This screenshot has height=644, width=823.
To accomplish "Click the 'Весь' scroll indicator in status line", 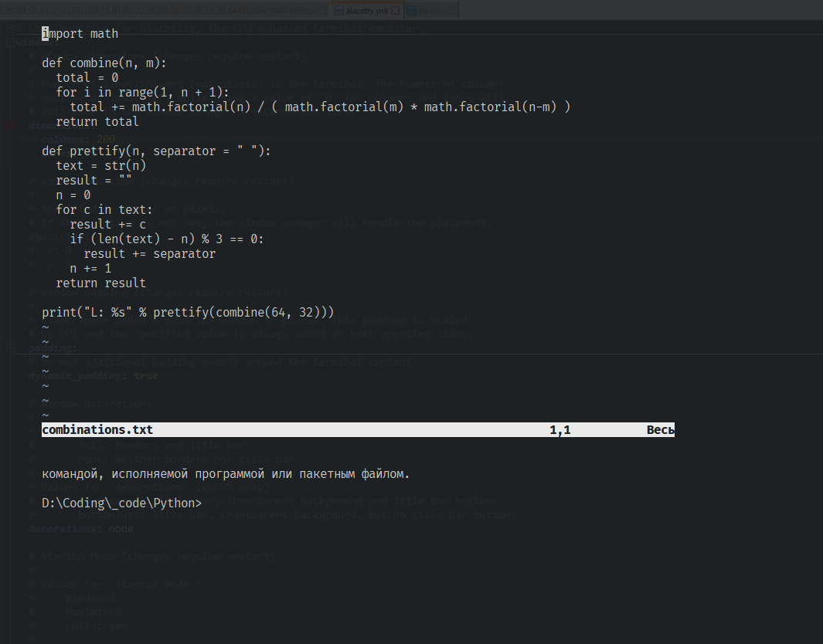I will tap(660, 430).
